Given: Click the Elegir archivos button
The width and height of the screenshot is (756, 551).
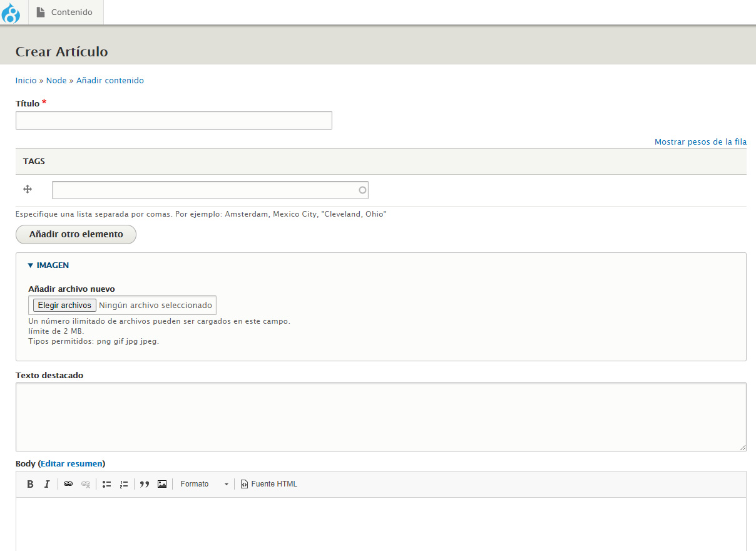Looking at the screenshot, I should tap(63, 306).
